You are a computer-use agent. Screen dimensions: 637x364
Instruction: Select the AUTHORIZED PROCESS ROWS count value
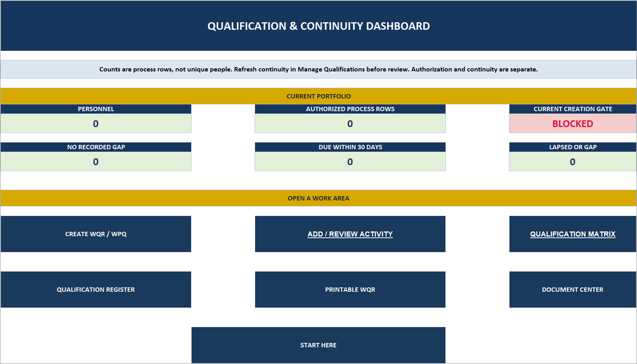click(x=350, y=124)
